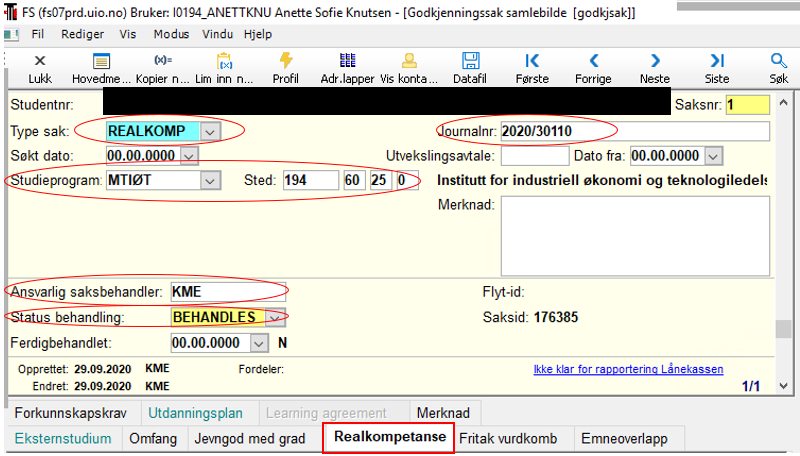This screenshot has width=800, height=456.
Task: Click the Saksnr field
Action: coord(747,105)
